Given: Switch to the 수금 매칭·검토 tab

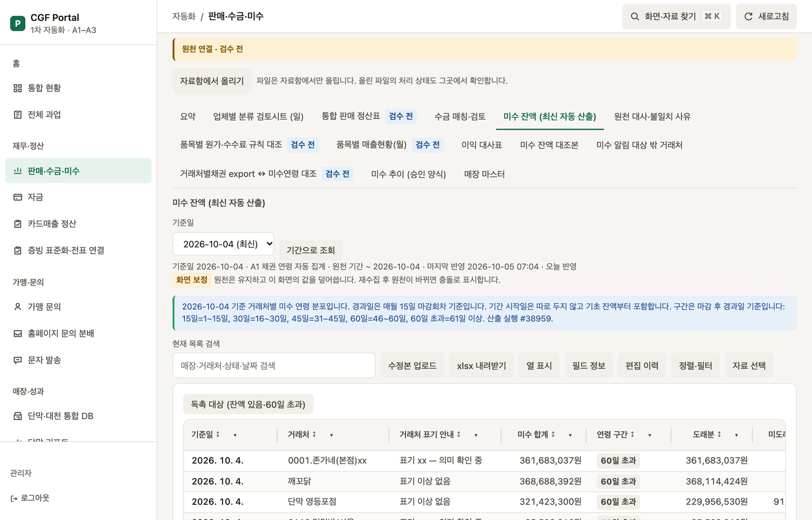Looking at the screenshot, I should (x=460, y=116).
